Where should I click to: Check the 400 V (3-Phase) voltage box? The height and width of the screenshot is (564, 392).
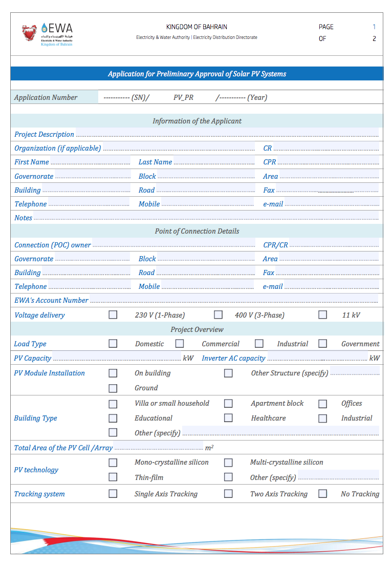click(x=218, y=315)
